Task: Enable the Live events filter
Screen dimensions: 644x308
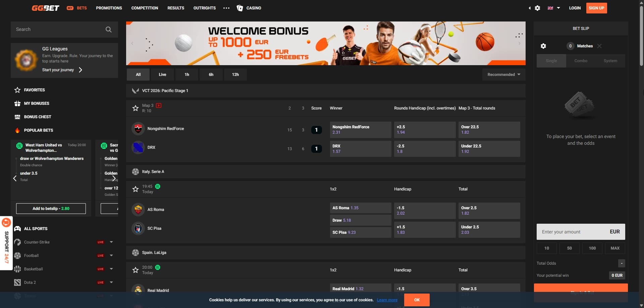Action: click(162, 74)
